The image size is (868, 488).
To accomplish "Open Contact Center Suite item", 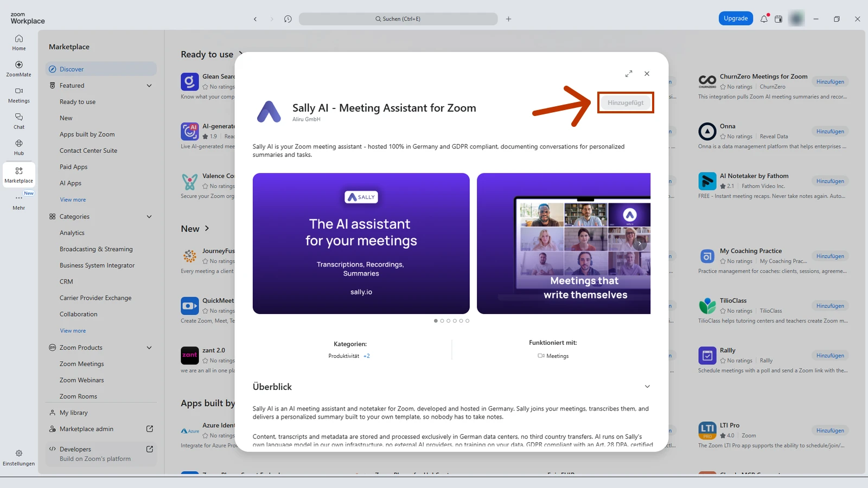I will pos(88,151).
